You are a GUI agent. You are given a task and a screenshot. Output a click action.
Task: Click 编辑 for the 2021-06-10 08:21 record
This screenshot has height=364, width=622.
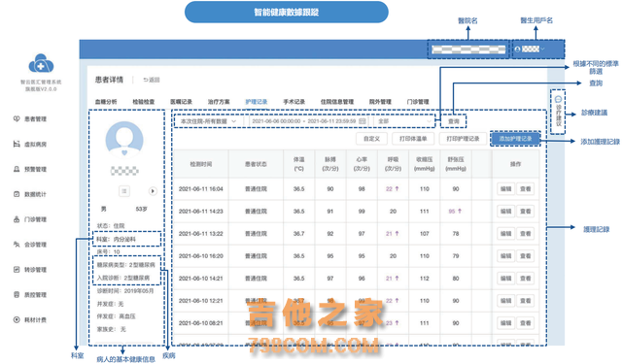point(505,323)
